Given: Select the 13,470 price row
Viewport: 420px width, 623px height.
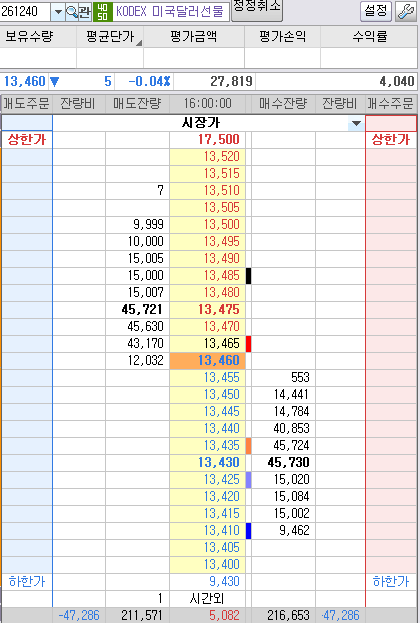Looking at the screenshot, I should coord(207,327).
